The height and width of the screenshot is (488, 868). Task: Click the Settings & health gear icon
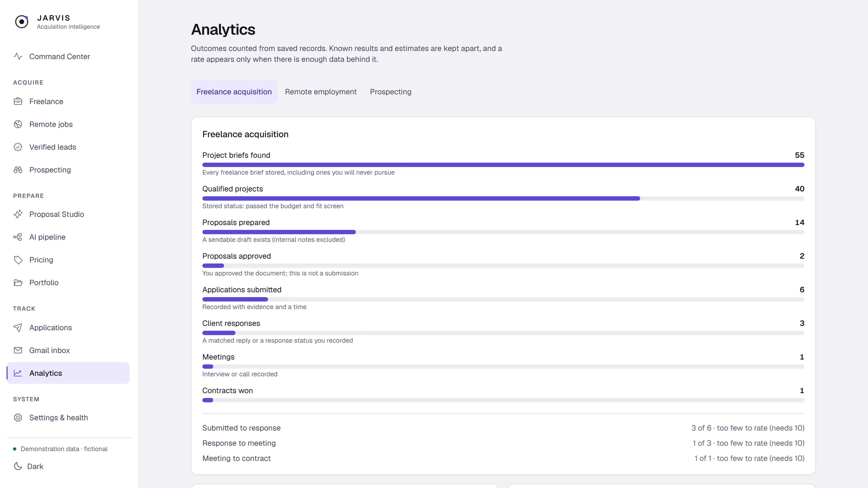[18, 417]
